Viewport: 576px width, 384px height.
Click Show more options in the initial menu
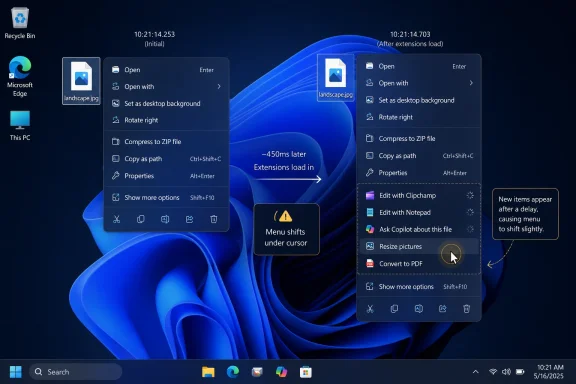click(x=166, y=197)
